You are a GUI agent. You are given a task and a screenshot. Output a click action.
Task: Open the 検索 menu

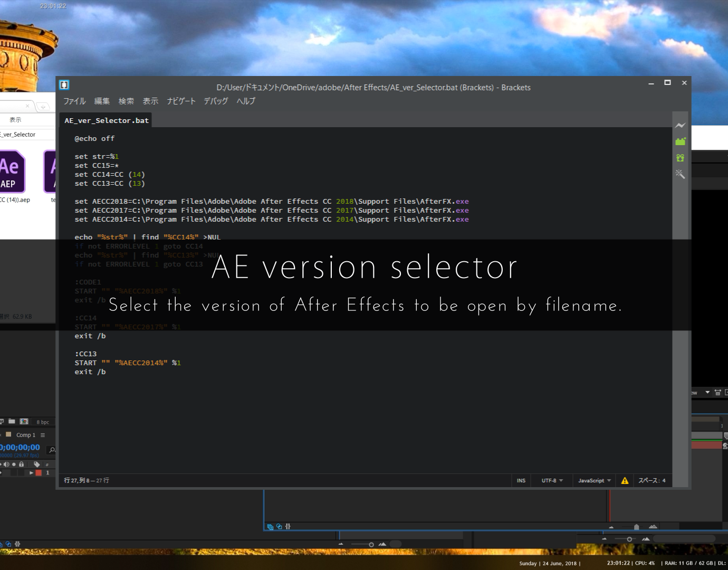pos(126,101)
